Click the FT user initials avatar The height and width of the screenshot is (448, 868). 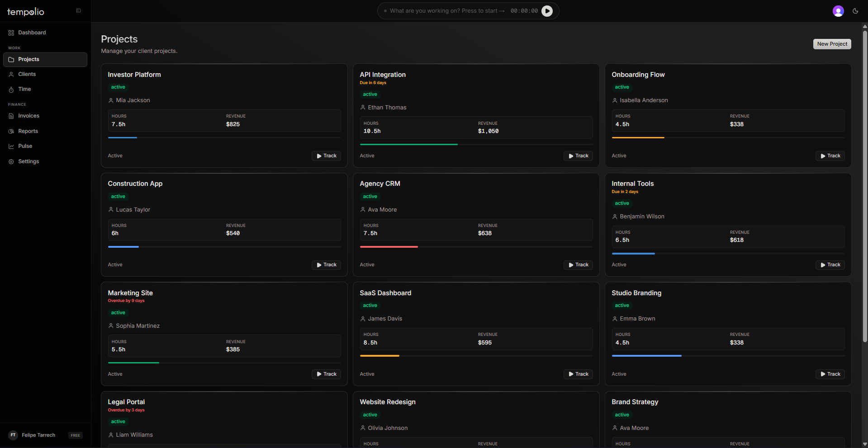(x=13, y=435)
